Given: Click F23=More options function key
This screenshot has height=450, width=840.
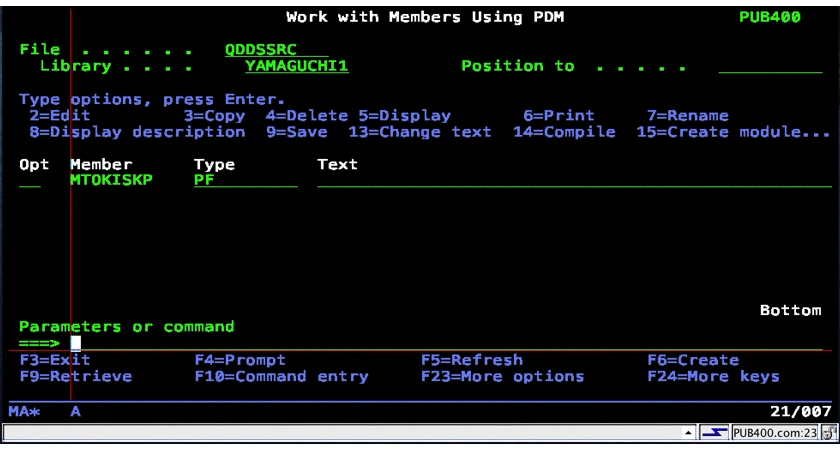Looking at the screenshot, I should (502, 377).
